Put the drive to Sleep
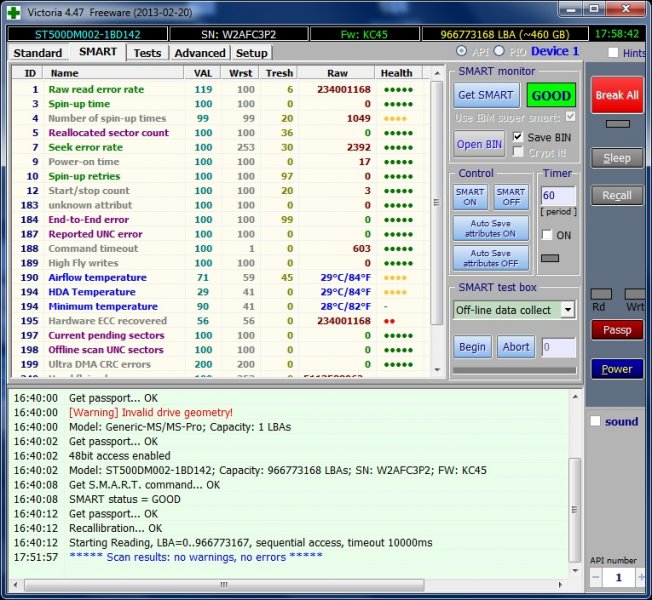652x600 pixels. click(x=616, y=158)
